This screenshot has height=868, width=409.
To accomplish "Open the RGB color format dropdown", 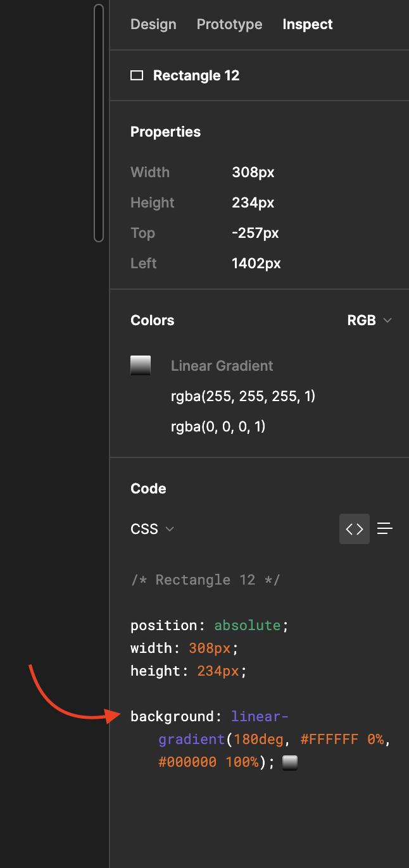I will click(369, 321).
